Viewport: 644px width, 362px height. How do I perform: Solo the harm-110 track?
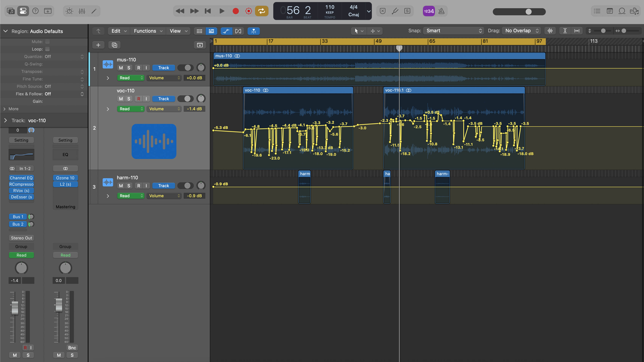click(129, 186)
